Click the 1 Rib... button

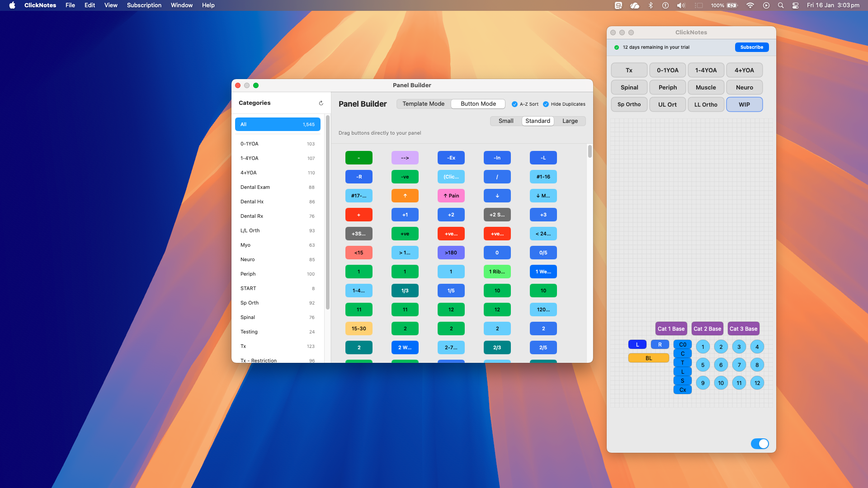pyautogui.click(x=497, y=272)
